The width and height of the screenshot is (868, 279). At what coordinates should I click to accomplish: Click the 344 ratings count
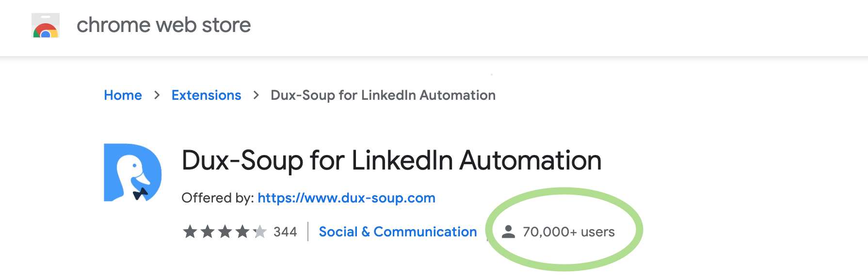[x=285, y=232]
